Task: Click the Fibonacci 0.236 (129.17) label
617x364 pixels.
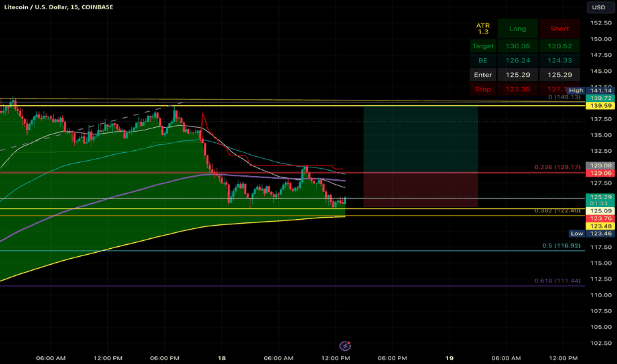Action: click(557, 167)
